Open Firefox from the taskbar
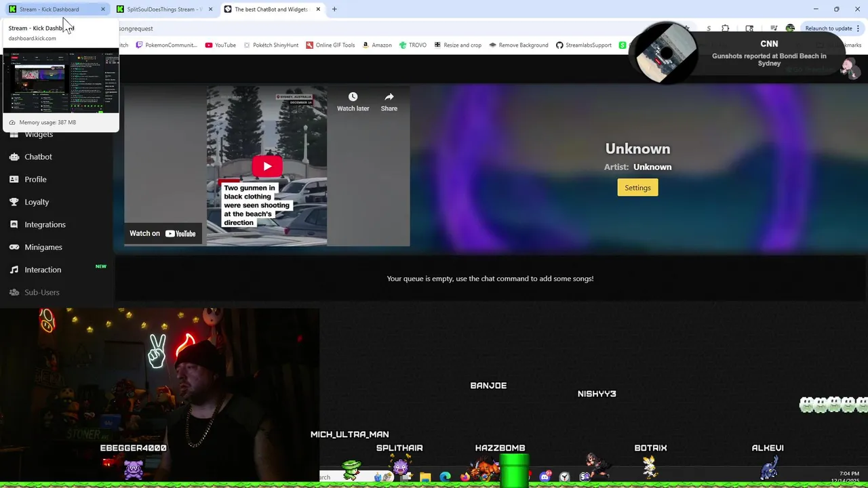This screenshot has height=488, width=868. click(465, 477)
